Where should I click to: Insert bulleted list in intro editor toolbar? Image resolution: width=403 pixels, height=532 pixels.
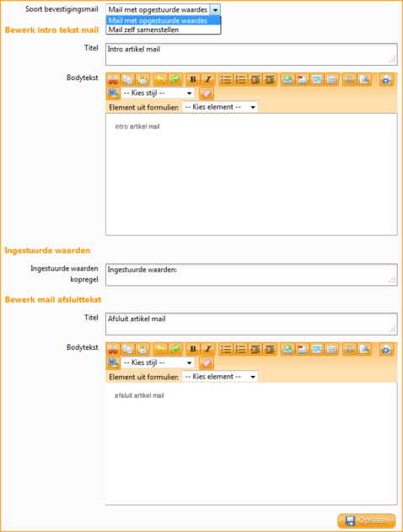click(x=226, y=80)
